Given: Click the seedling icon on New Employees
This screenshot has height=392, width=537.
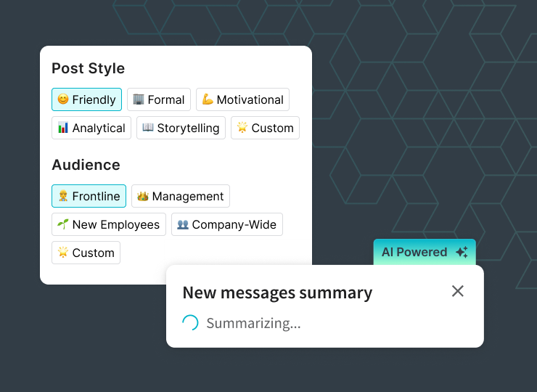Looking at the screenshot, I should click(63, 224).
